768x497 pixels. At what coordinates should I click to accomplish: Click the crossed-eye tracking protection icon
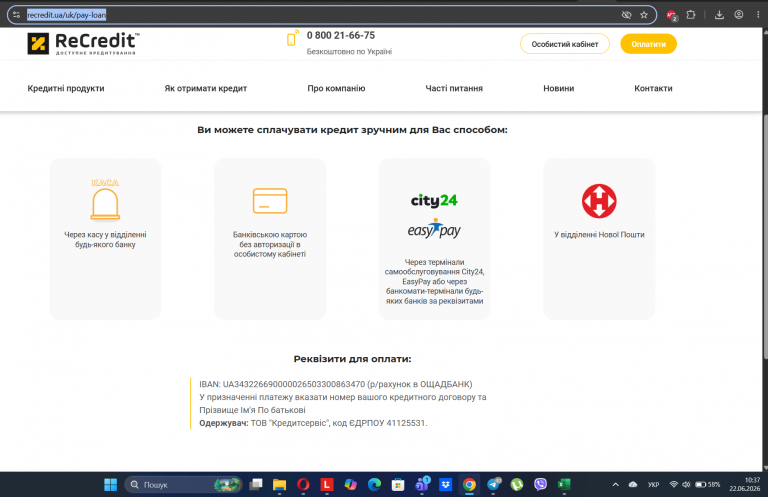(x=626, y=15)
